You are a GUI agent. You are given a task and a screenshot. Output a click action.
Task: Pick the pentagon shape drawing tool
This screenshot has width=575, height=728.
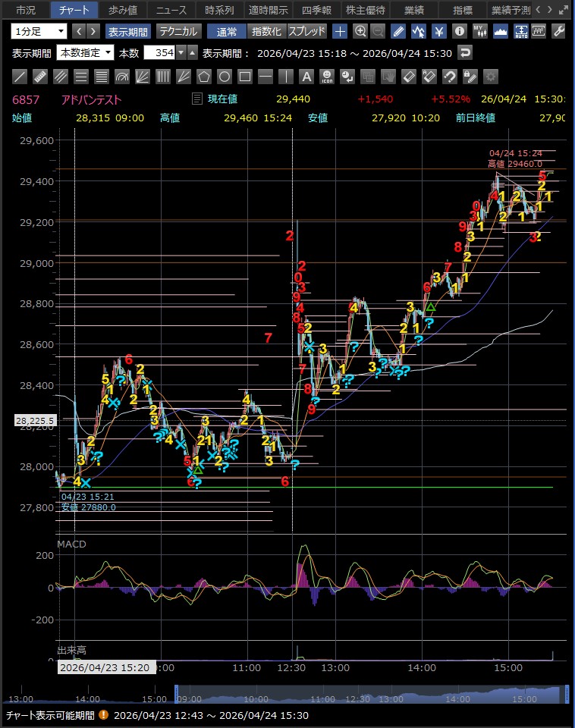[204, 77]
